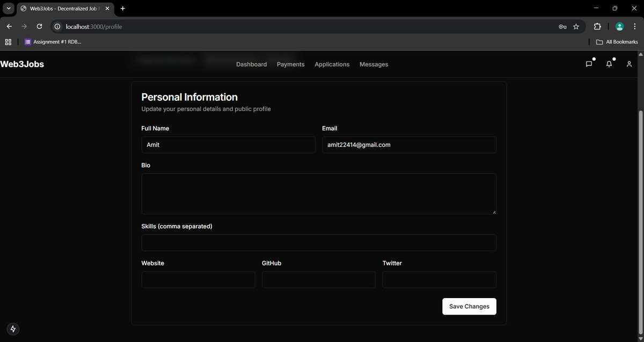This screenshot has width=644, height=342.
Task: Expand the tab search dropdown arrow
Action: click(x=9, y=9)
